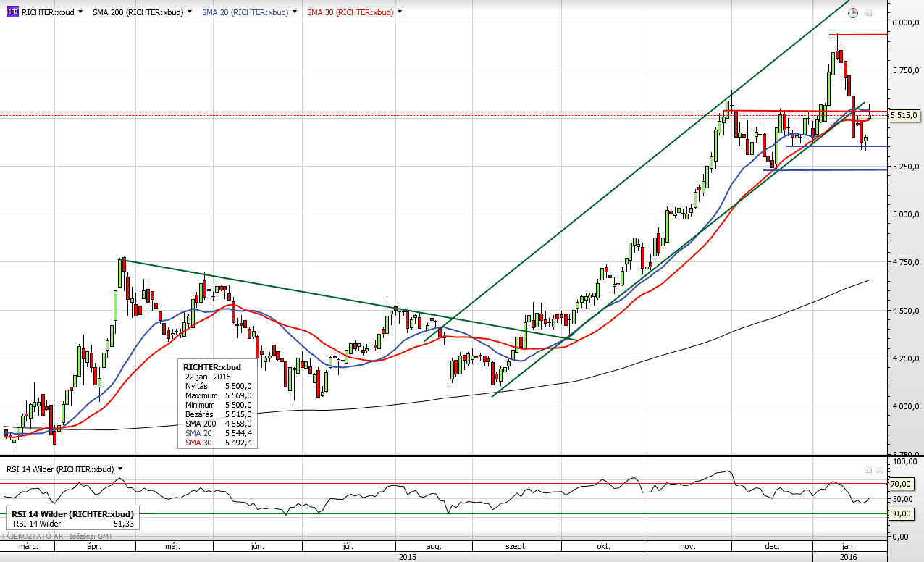Click the 'TÁJÉKOZTATÓ ÁR' label
924x562 pixels.
[x=31, y=537]
